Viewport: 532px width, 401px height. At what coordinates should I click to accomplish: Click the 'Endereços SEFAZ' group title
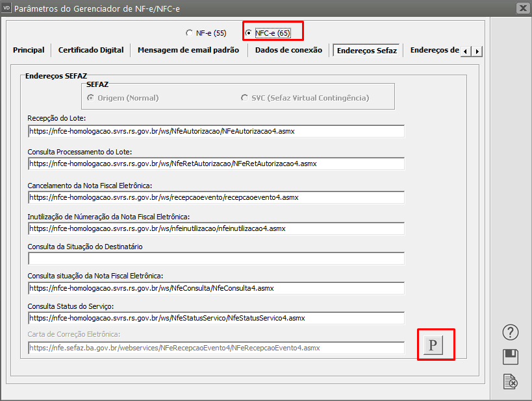[x=56, y=76]
